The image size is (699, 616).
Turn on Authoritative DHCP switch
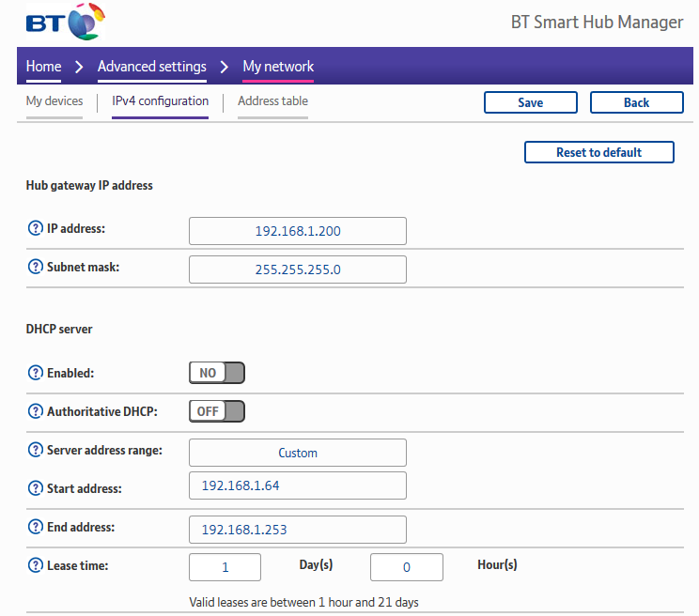point(217,411)
